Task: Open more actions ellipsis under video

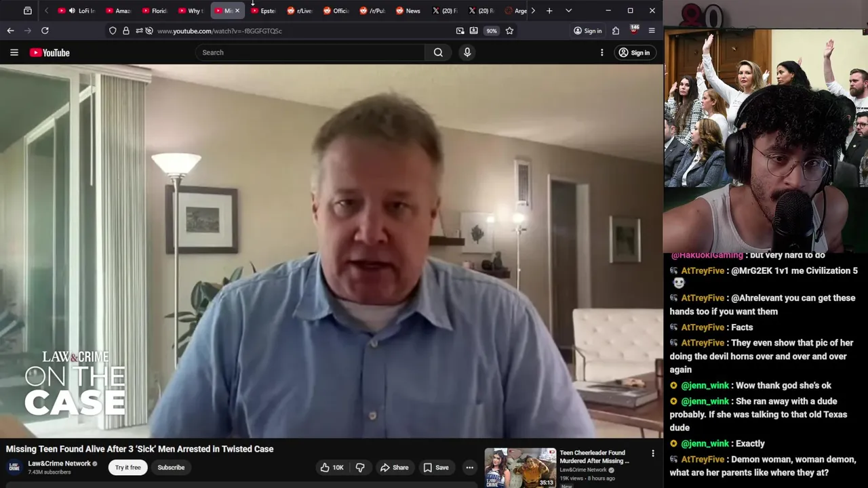Action: click(x=469, y=467)
